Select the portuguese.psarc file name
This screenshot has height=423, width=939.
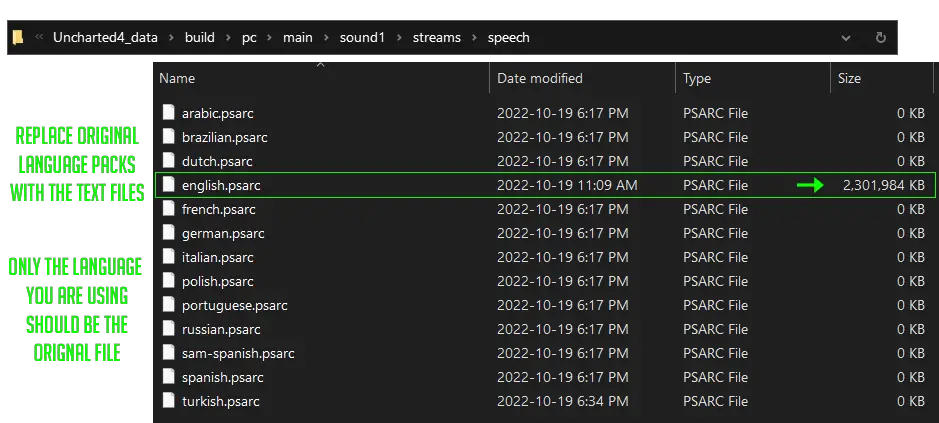pyautogui.click(x=235, y=305)
